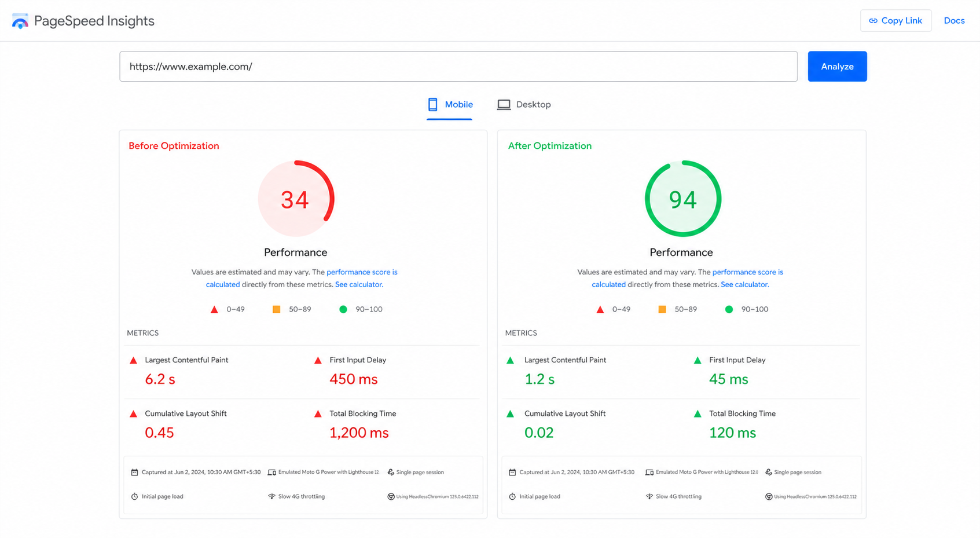
Task: Click red triangle 0–49 legend icon in After panel
Action: pos(600,310)
